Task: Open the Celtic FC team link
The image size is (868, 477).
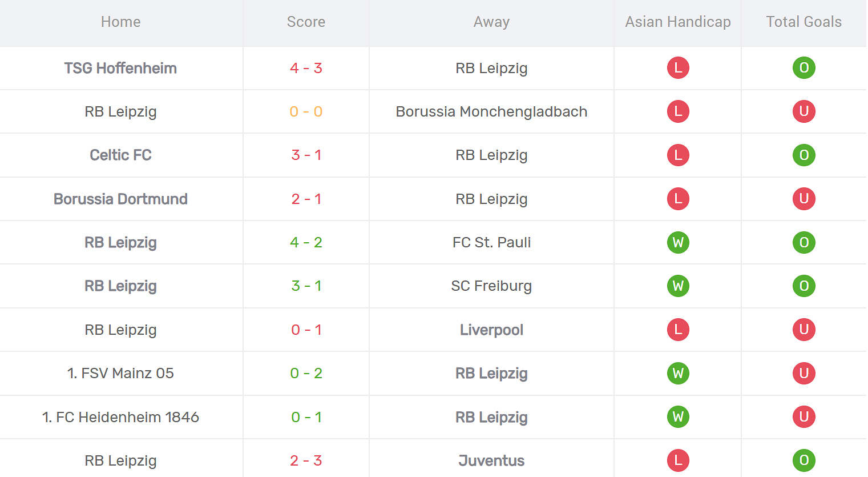Action: click(x=120, y=155)
